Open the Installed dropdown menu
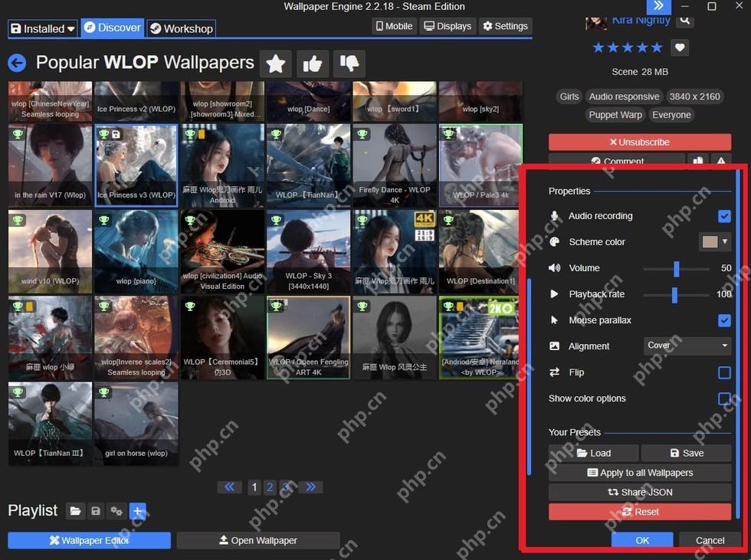This screenshot has height=560, width=751. pos(43,28)
